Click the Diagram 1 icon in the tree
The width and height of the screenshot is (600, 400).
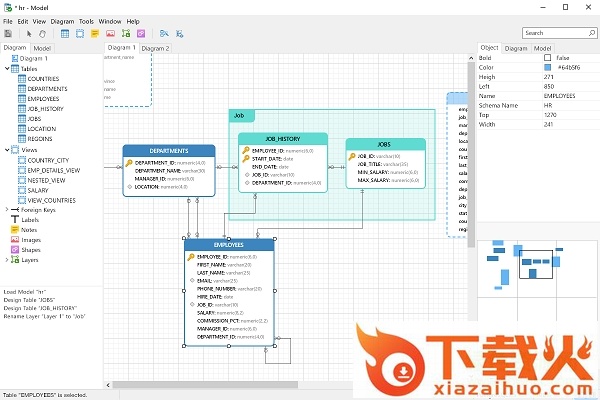[15, 59]
